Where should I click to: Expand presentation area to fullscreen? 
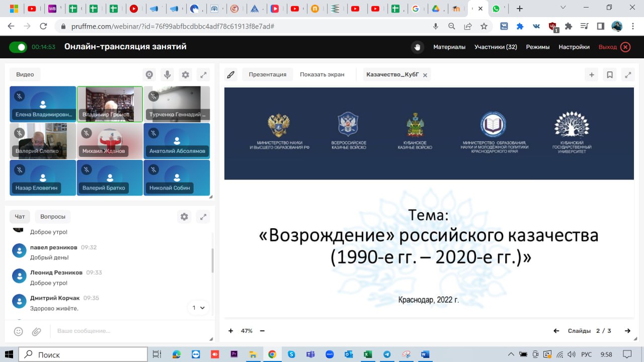(628, 75)
